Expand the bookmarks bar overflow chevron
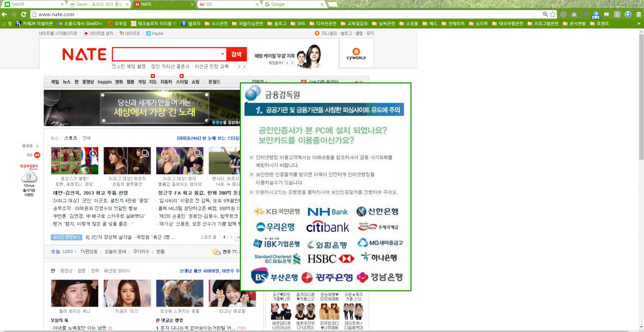 pos(639,23)
